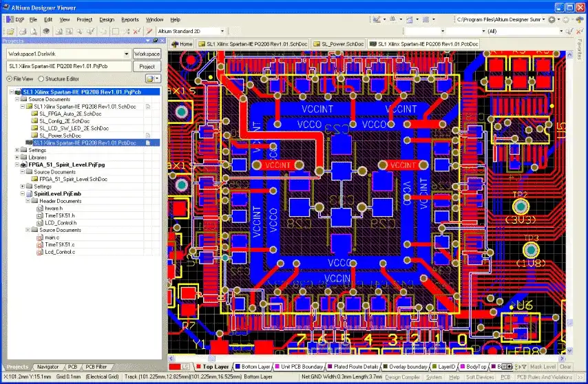Open the Project menu

(x=85, y=19)
